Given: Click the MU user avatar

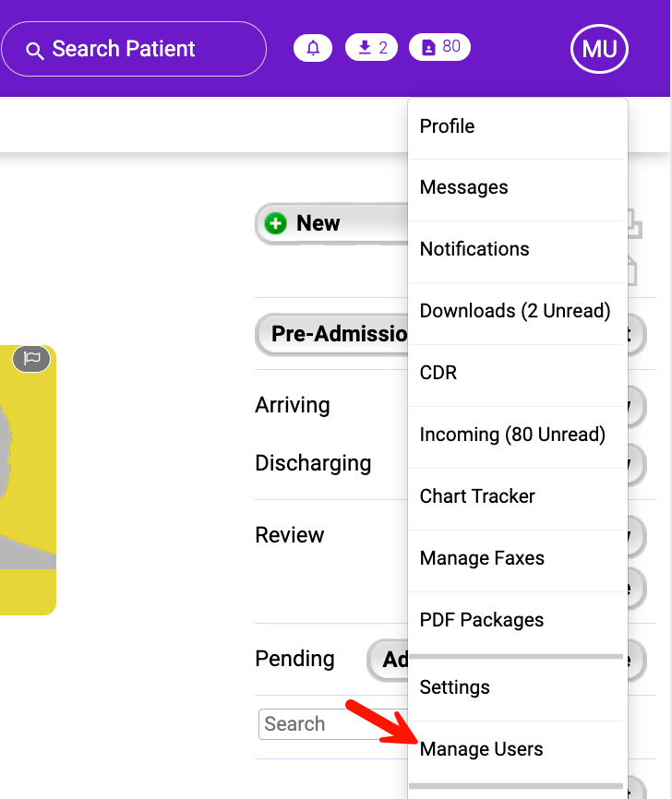Looking at the screenshot, I should pyautogui.click(x=599, y=49).
